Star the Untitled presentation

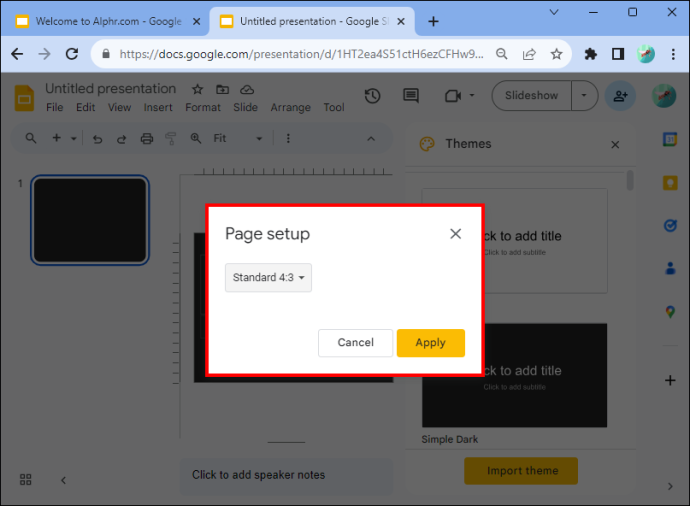tap(198, 90)
